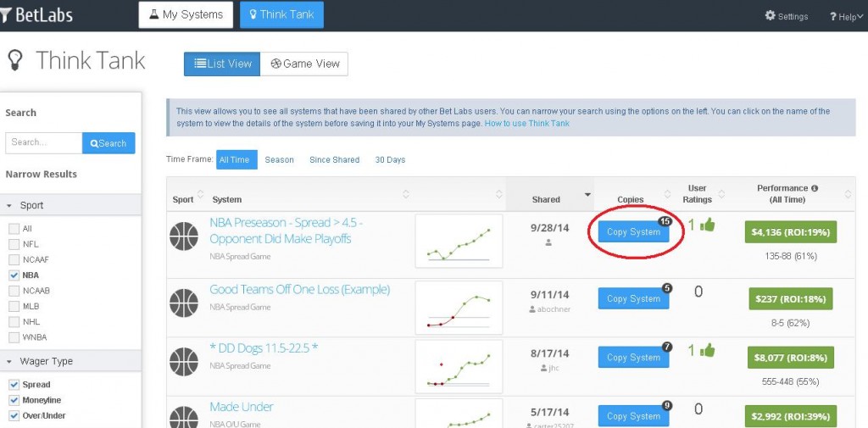Switch to My Systems tab

(186, 15)
